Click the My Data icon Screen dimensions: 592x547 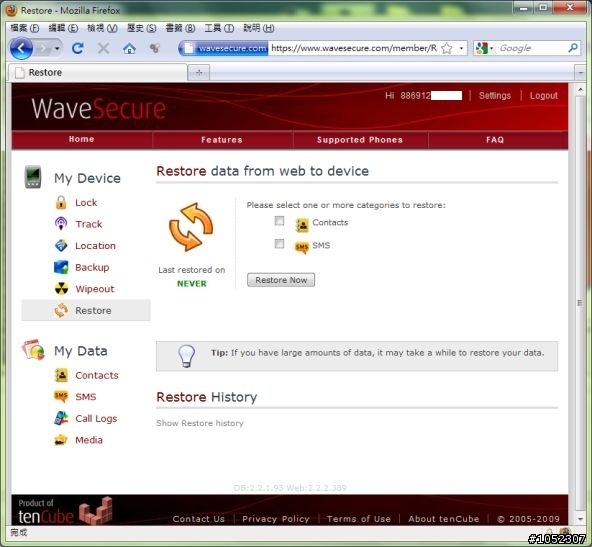click(33, 350)
